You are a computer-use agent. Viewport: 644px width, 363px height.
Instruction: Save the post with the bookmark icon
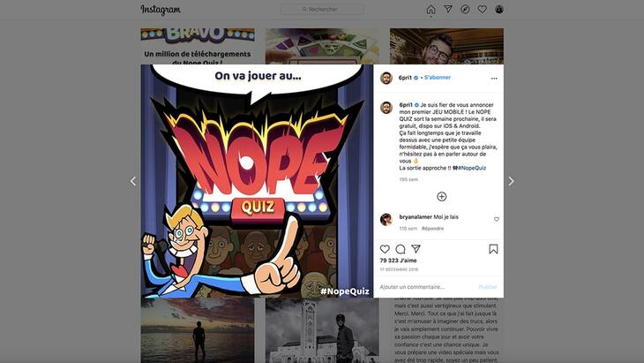click(x=493, y=249)
